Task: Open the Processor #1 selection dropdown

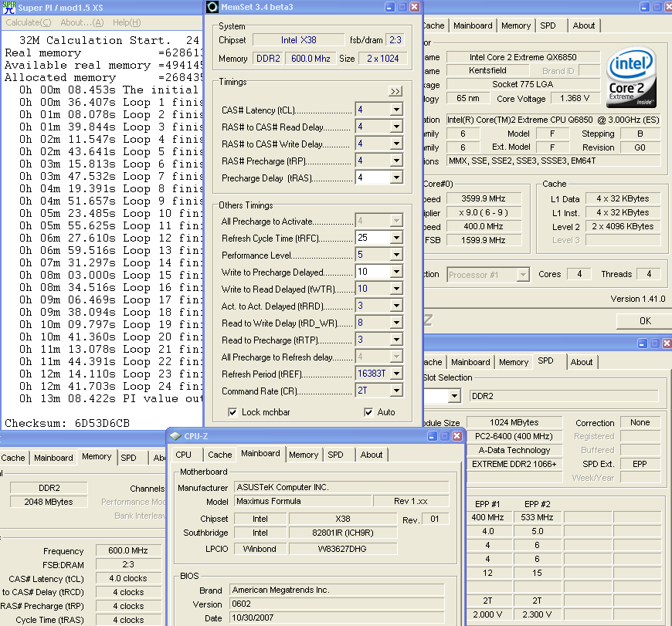Action: (522, 275)
